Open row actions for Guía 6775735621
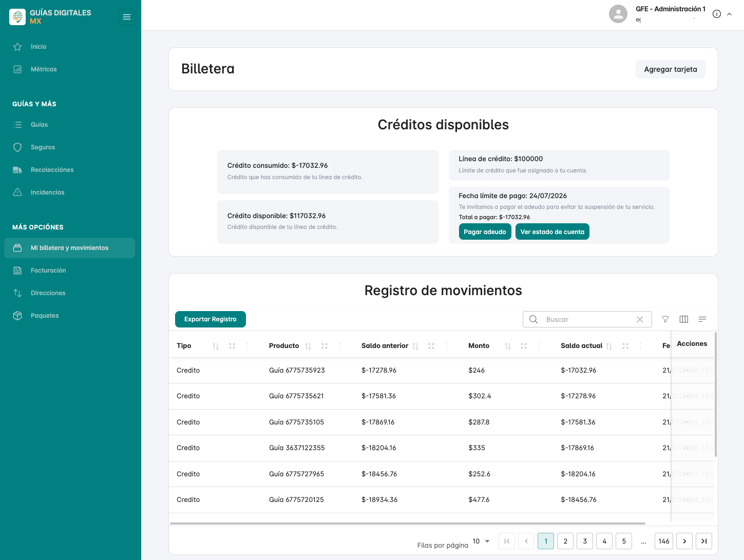Screen dimensions: 744x560 tap(687, 396)
